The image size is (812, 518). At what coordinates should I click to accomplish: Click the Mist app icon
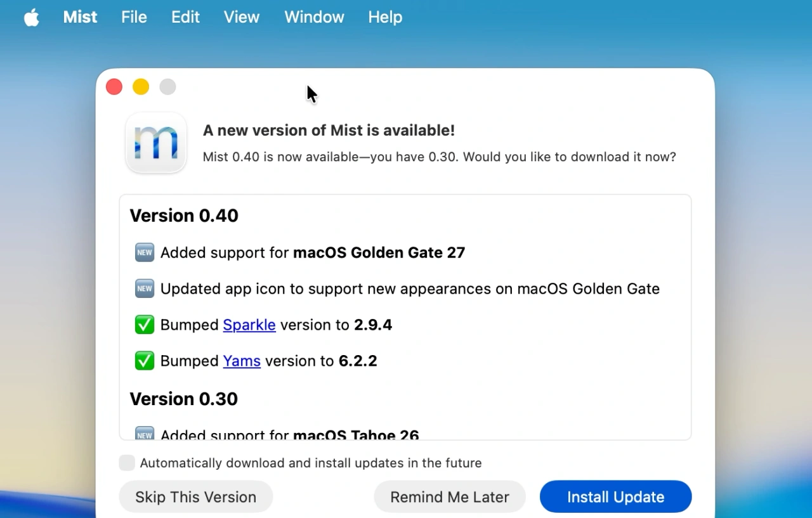pyautogui.click(x=156, y=143)
